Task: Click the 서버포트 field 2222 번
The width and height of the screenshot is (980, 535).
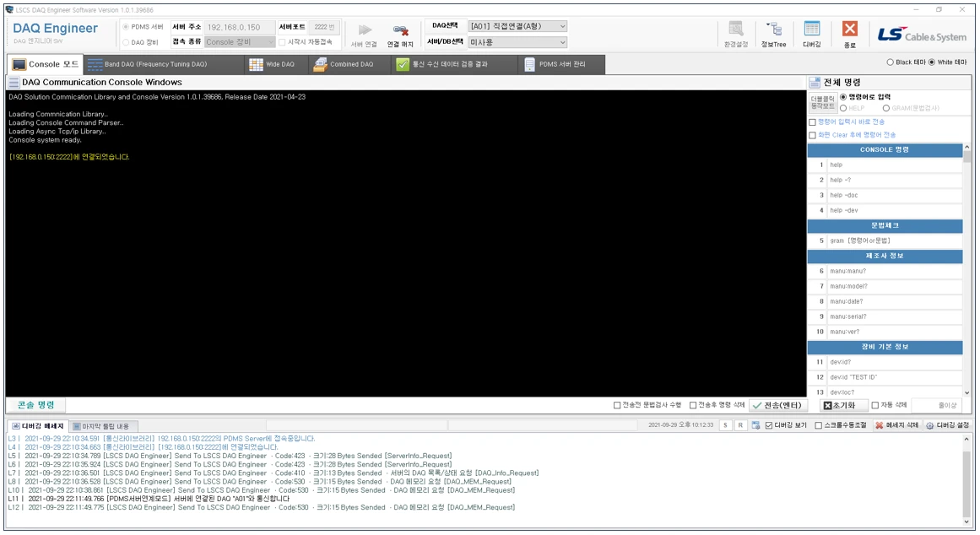Action: coord(324,28)
